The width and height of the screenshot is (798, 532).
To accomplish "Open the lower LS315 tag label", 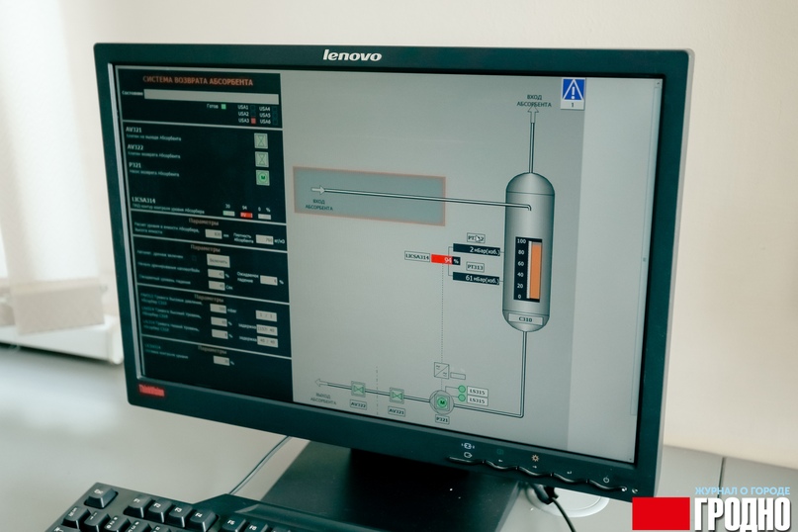I will 478,400.
